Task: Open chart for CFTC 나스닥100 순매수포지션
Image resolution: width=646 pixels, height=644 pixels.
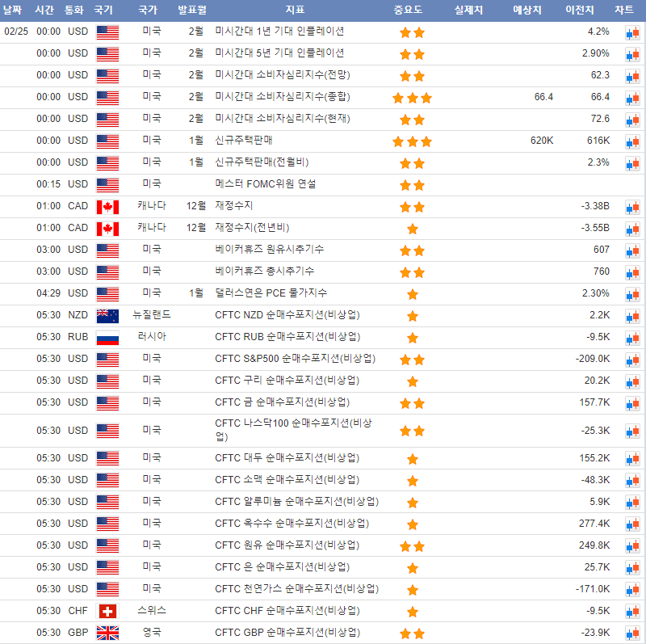Action: tap(631, 431)
